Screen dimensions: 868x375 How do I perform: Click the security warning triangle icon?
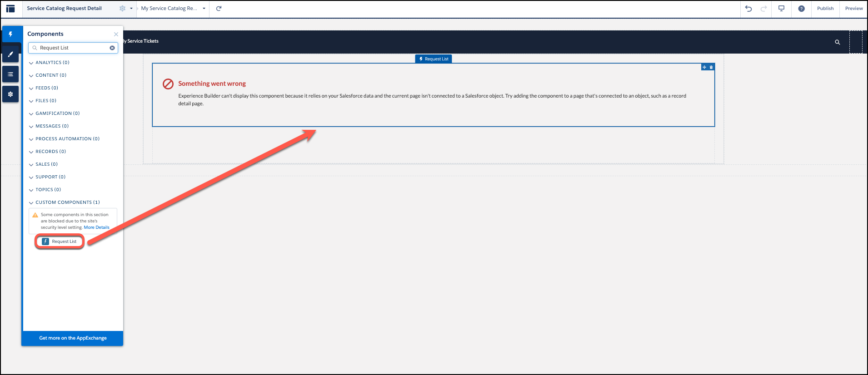[35, 215]
